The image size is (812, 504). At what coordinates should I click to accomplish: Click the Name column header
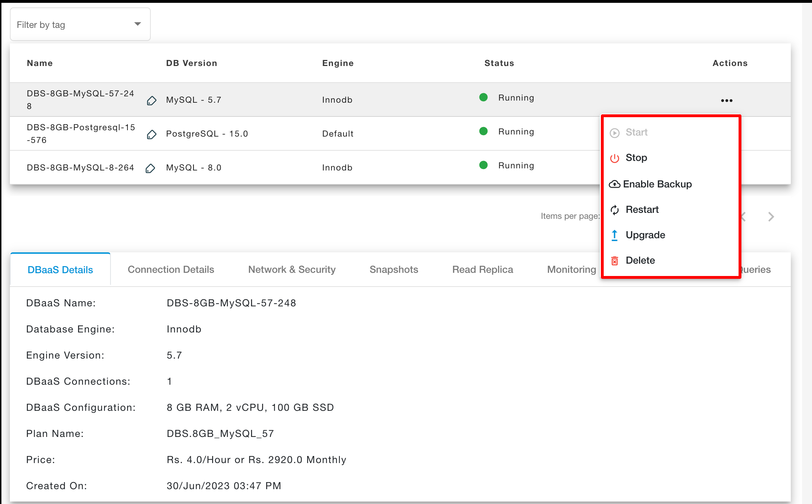[x=40, y=63]
